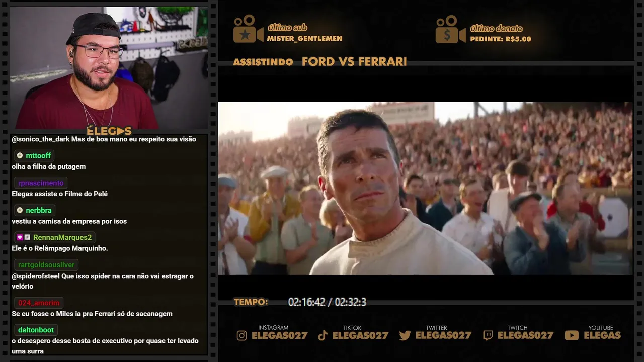The height and width of the screenshot is (362, 644).
Task: Click the TikTok logo icon
Action: coord(323,335)
